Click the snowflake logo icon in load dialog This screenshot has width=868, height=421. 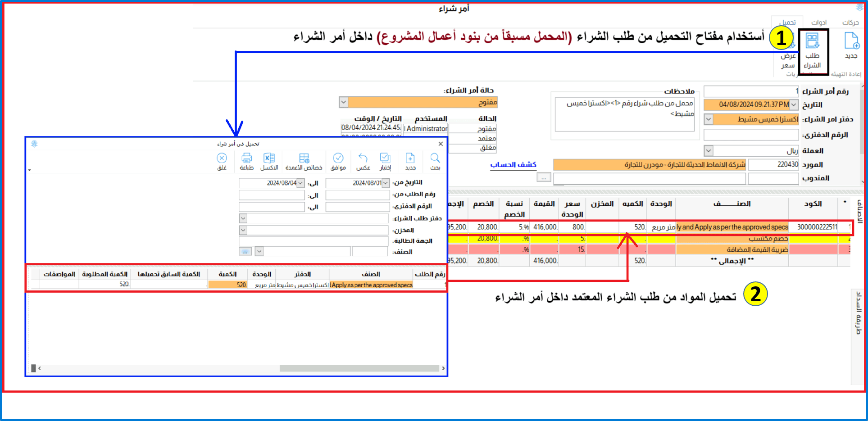(x=34, y=144)
